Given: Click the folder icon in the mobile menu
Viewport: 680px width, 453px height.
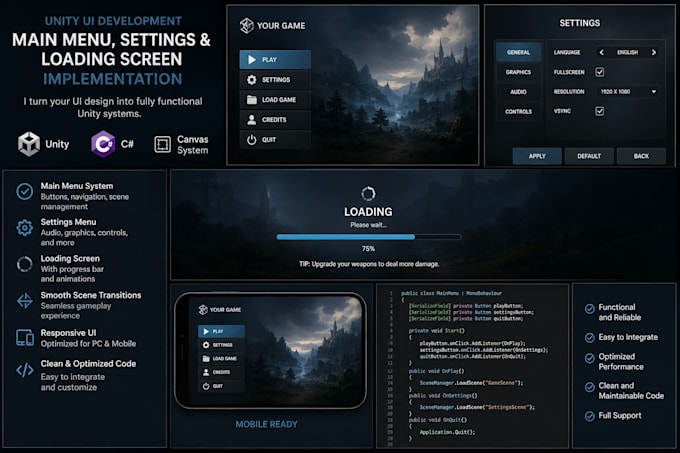Looking at the screenshot, I should 206,358.
